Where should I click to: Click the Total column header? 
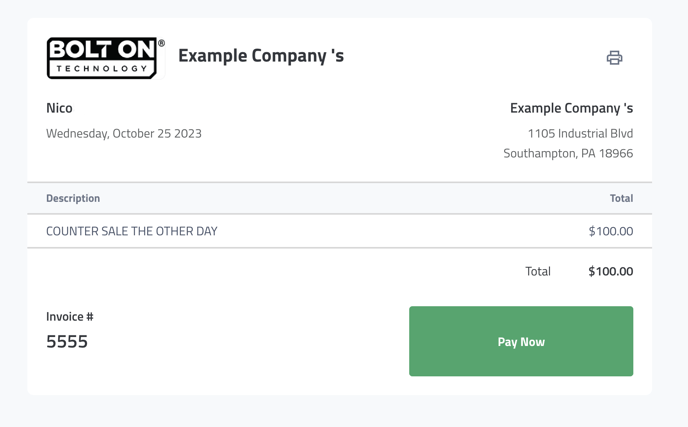621,198
